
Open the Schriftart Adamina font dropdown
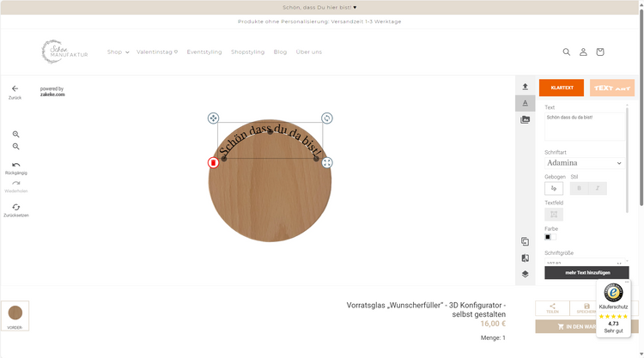tap(585, 162)
